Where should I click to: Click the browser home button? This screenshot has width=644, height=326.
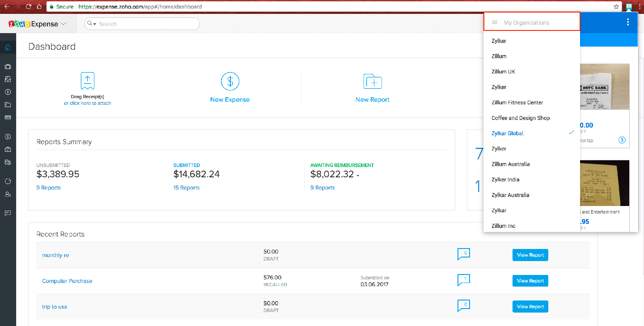tap(39, 7)
